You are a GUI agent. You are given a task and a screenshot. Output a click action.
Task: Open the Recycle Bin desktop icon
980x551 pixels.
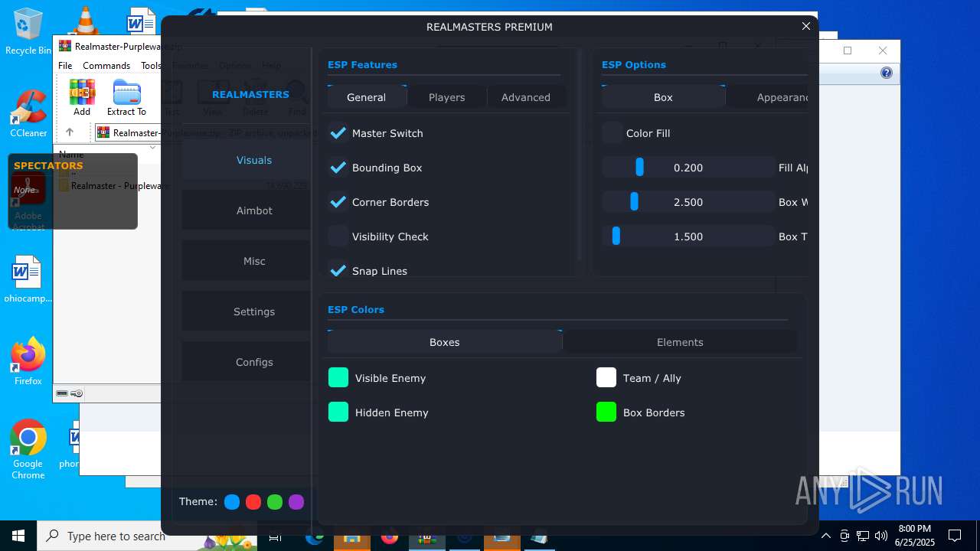tap(28, 31)
